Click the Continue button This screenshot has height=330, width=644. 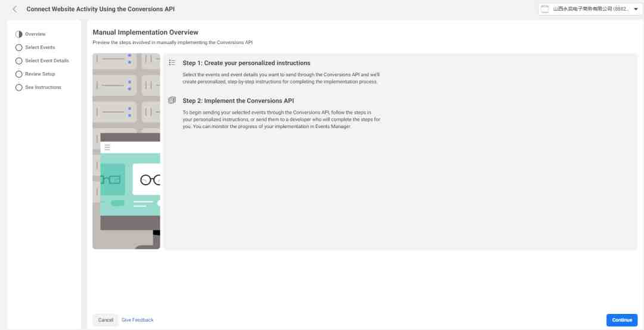622,320
